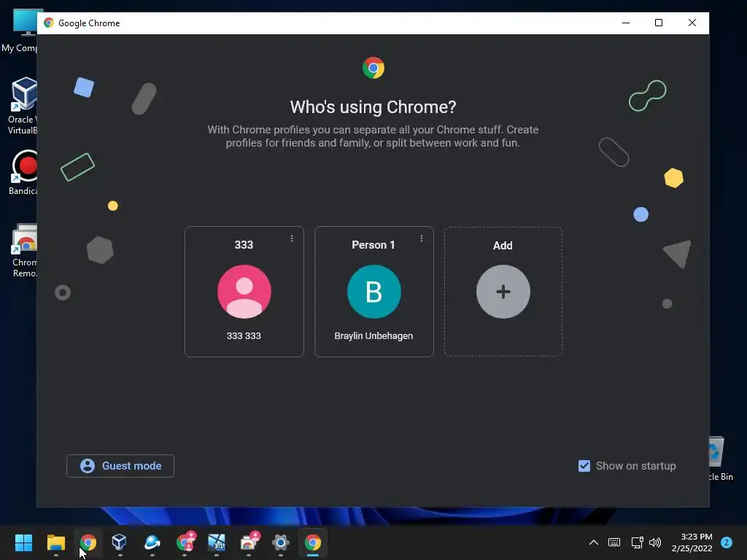Click the 333 profile name text

(x=244, y=245)
